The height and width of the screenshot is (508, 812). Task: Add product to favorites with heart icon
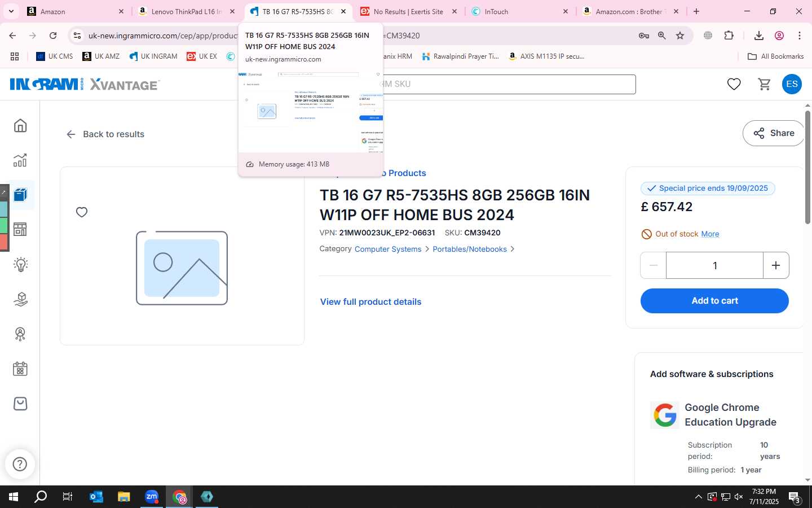[x=82, y=212]
